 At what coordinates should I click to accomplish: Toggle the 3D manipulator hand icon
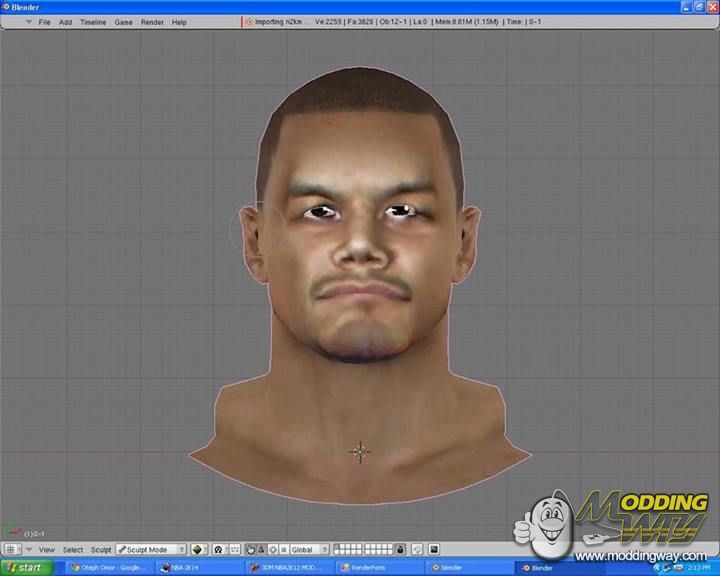click(249, 550)
